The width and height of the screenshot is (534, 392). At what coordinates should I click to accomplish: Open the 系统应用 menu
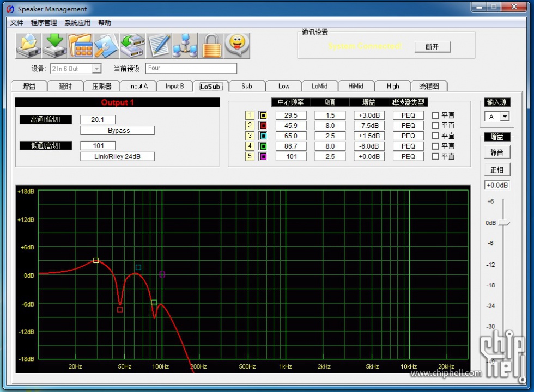[77, 23]
